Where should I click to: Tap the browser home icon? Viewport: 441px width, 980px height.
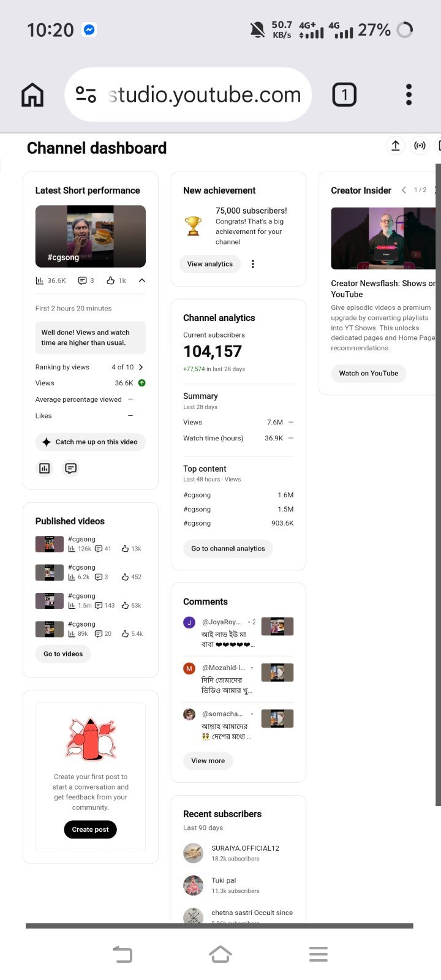32,95
